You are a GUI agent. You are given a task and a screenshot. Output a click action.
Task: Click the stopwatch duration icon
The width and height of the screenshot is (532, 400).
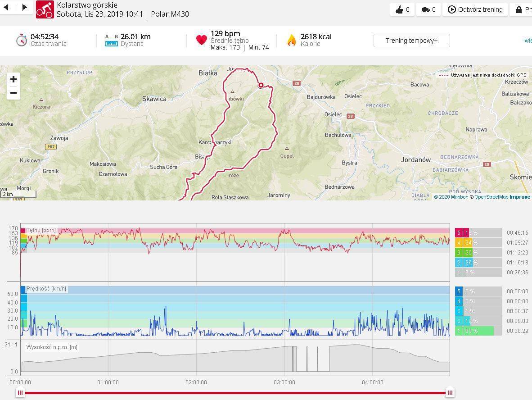22,40
